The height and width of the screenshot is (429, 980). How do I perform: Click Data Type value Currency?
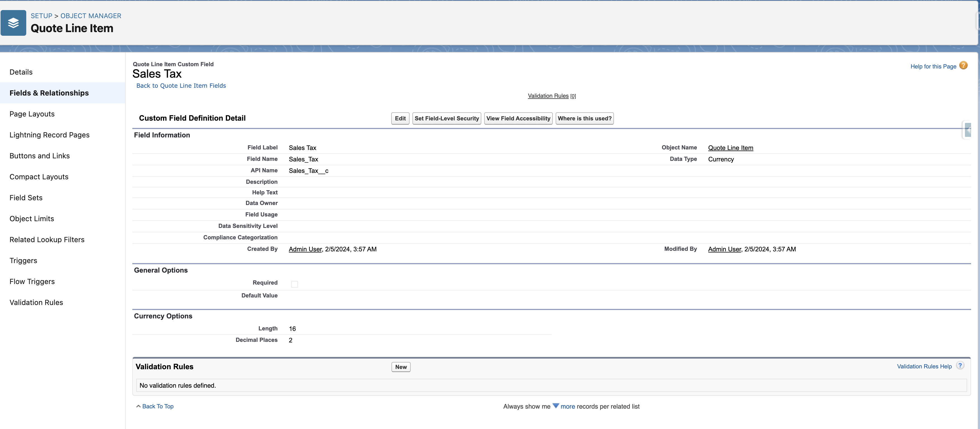[721, 159]
